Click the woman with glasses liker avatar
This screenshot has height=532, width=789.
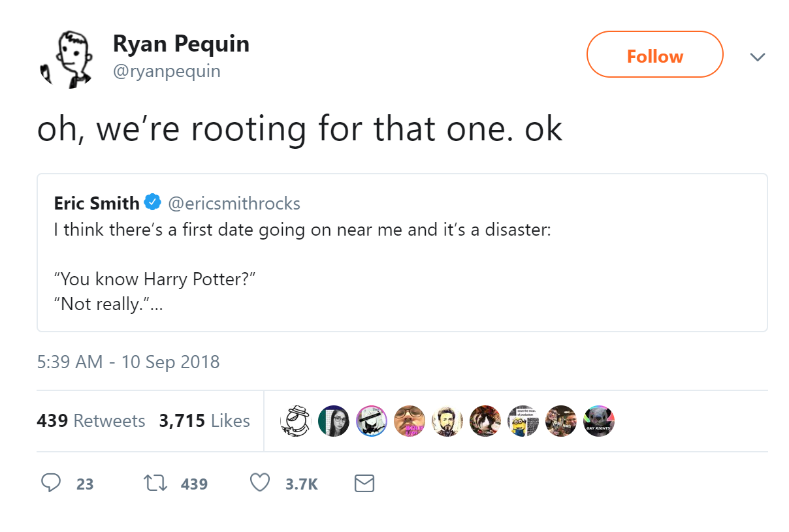(x=334, y=421)
